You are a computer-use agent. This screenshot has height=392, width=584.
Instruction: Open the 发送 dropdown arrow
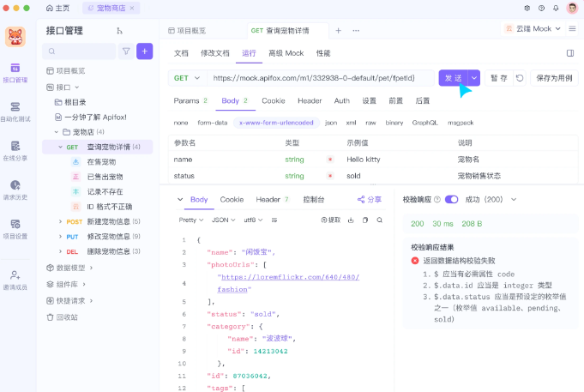(x=474, y=78)
